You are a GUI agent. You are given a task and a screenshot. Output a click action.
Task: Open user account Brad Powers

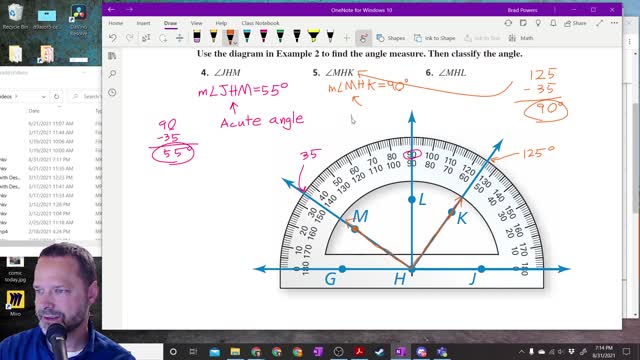pyautogui.click(x=522, y=10)
